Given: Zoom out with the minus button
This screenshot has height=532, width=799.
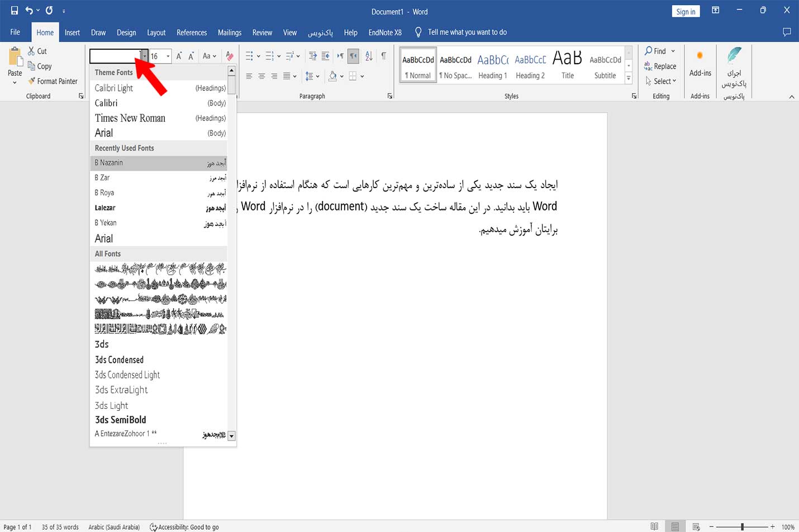Looking at the screenshot, I should 711,526.
